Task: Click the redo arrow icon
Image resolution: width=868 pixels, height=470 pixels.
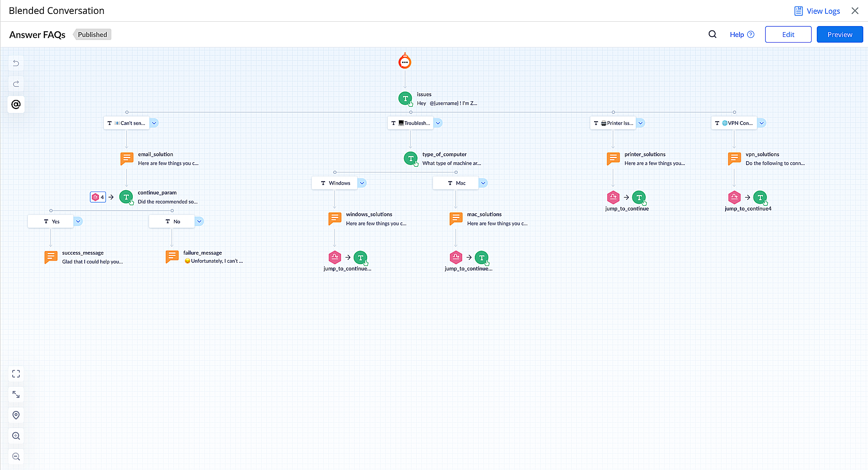Action: coord(16,84)
